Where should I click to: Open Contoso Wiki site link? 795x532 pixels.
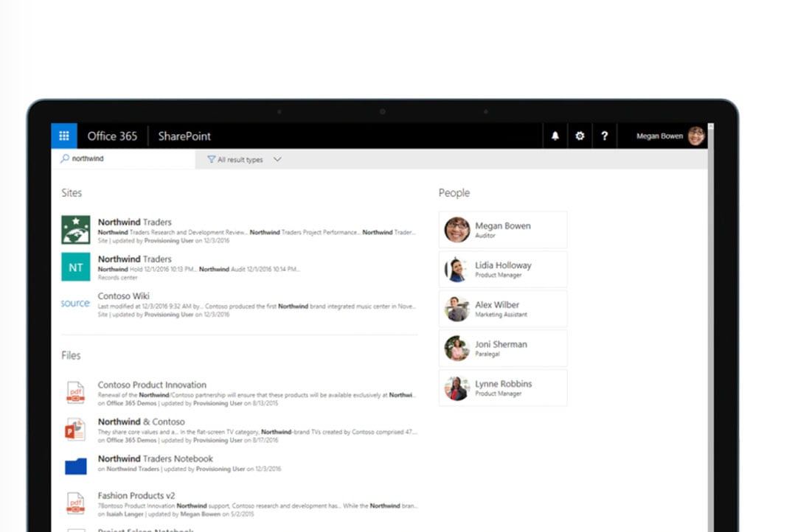pyautogui.click(x=123, y=296)
